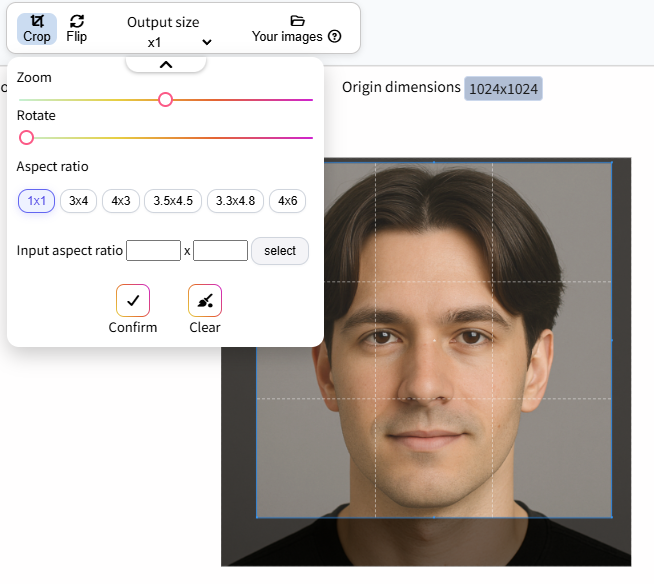Click the 1024x1024 origin dimensions badge
The image size is (654, 584).
[503, 88]
